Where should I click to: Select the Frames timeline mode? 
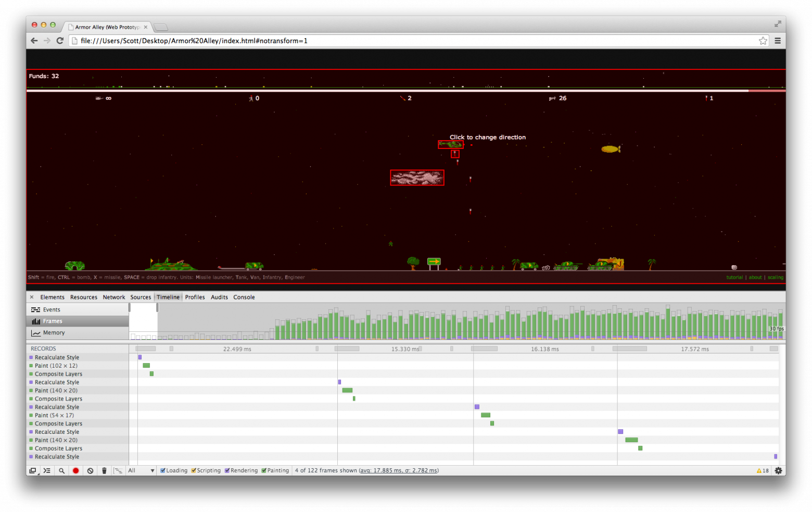click(78, 321)
